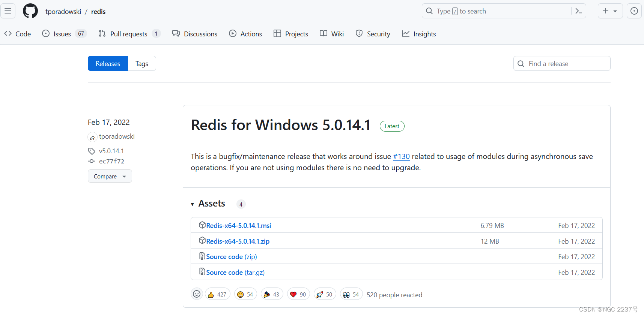Focus the Find a release search field
Viewport: 644px width, 316px height.
562,63
